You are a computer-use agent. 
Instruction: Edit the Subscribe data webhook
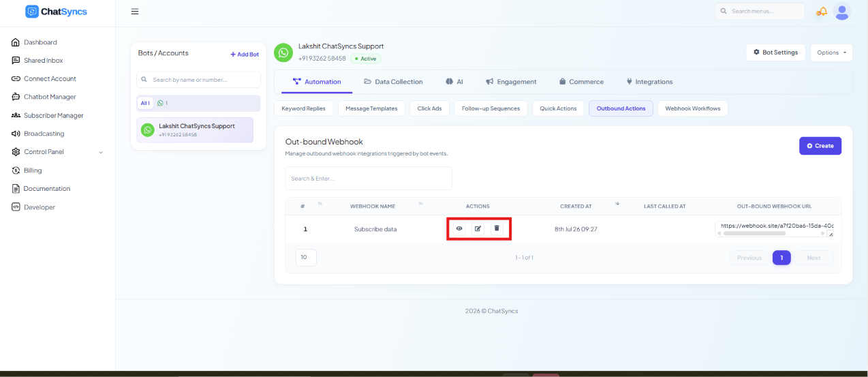pos(478,228)
